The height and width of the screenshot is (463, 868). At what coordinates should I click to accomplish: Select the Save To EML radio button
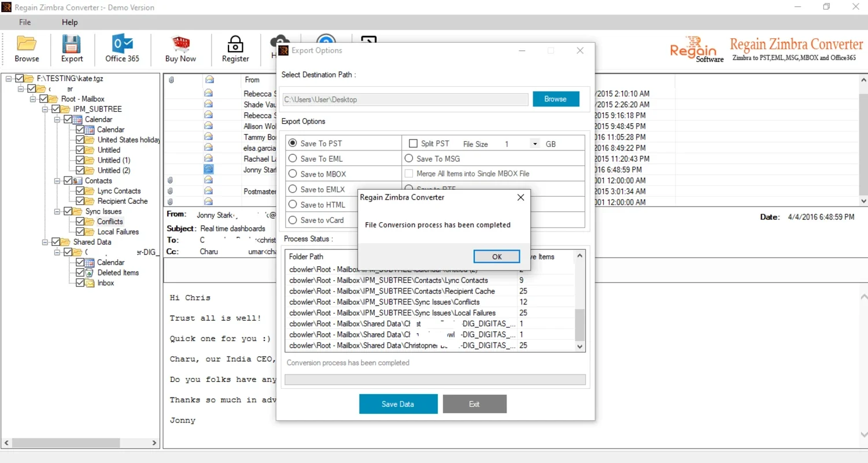click(x=293, y=158)
